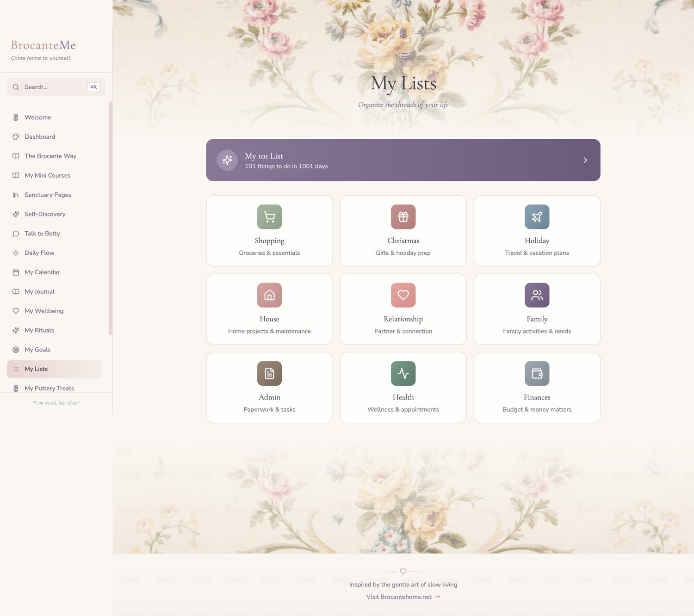This screenshot has width=694, height=616.
Task: Click the target icon beside My Goals
Action: [x=16, y=350]
